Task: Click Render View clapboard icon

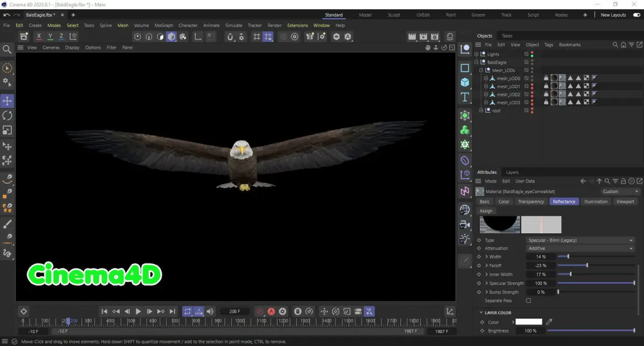Action: pos(412,36)
